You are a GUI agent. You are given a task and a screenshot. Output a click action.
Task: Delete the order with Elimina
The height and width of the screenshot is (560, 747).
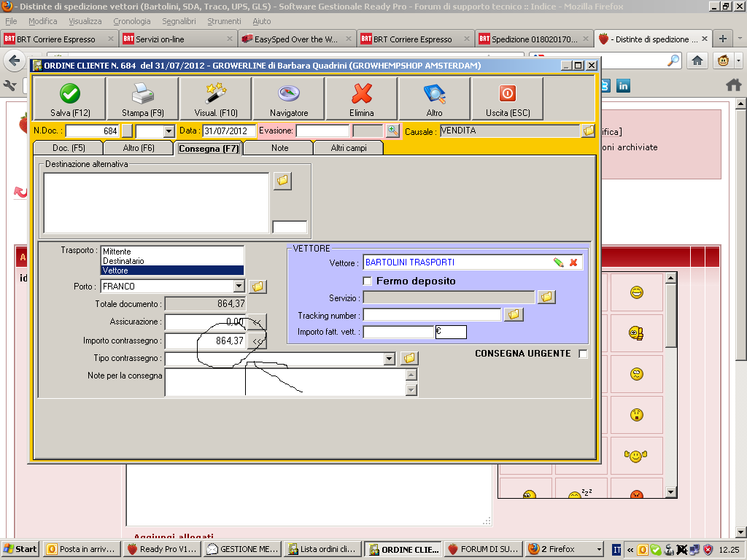[362, 98]
